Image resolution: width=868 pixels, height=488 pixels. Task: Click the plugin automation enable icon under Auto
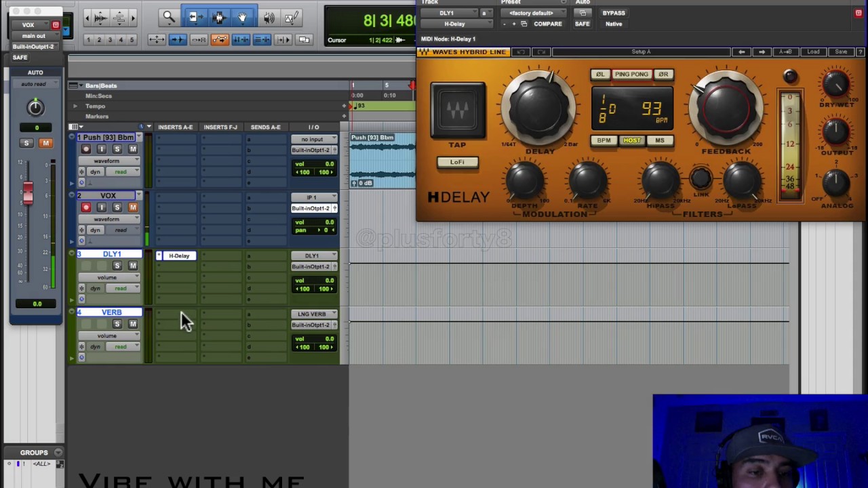click(x=583, y=13)
